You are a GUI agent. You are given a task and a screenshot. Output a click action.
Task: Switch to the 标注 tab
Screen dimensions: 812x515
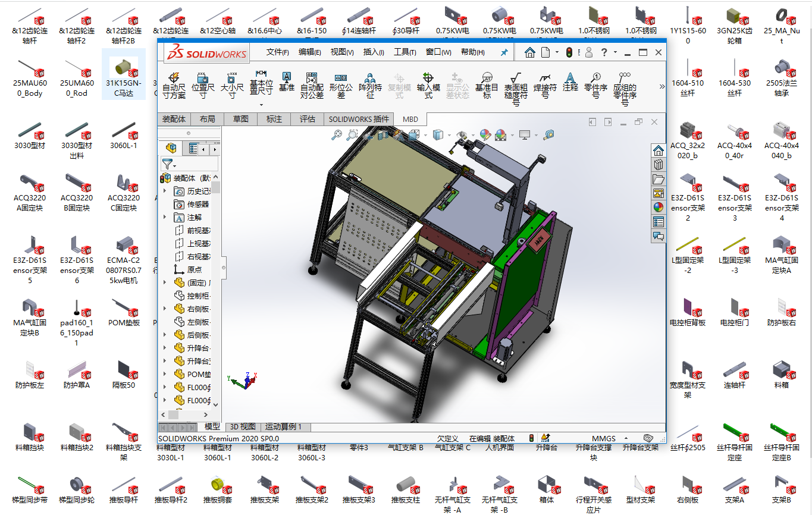point(274,119)
